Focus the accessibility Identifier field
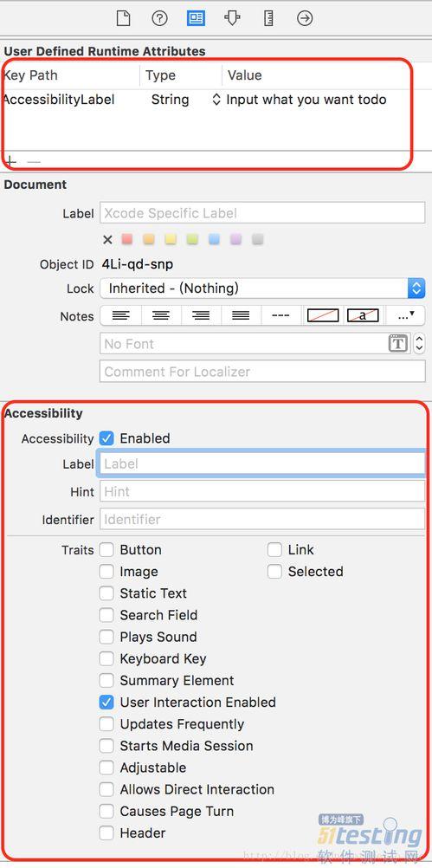Viewport: 432px width, 868px height. pos(262,519)
